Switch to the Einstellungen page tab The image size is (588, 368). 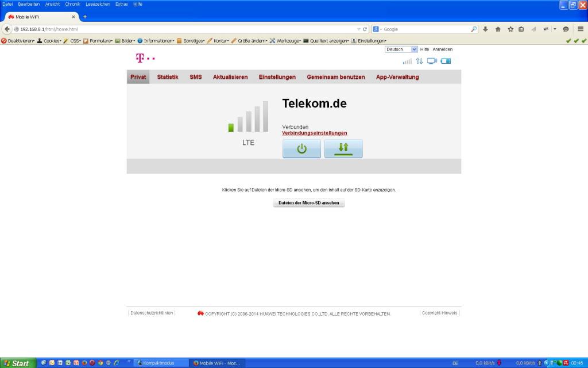click(277, 77)
